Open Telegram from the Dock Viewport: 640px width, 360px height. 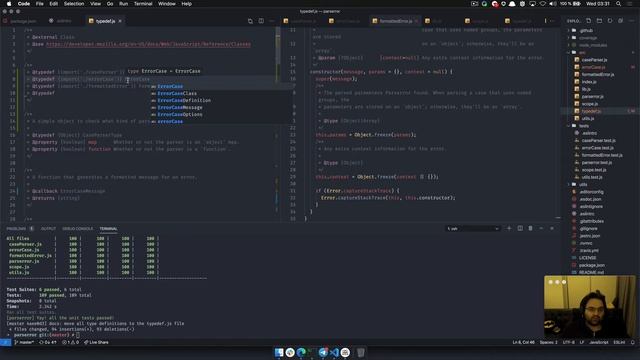click(x=323, y=352)
